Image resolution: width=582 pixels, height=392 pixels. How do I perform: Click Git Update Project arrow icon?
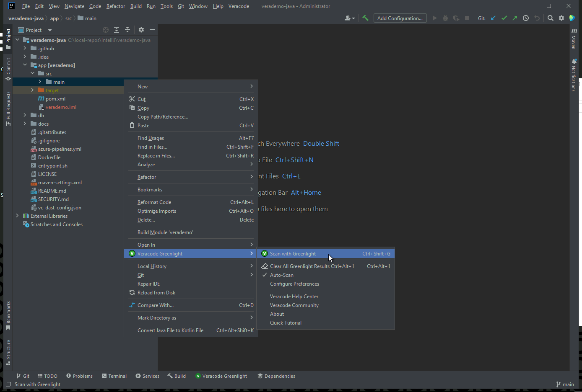point(493,18)
